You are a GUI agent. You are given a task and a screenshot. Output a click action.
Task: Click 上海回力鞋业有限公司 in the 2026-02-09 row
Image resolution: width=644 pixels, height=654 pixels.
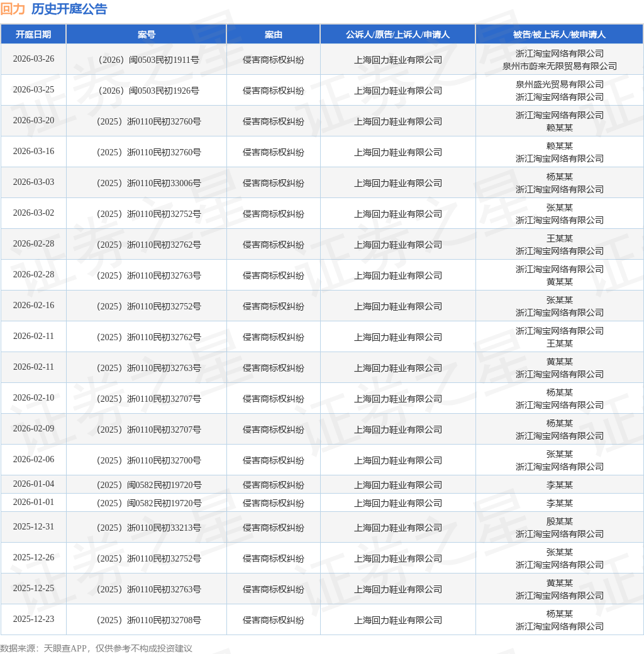(397, 430)
